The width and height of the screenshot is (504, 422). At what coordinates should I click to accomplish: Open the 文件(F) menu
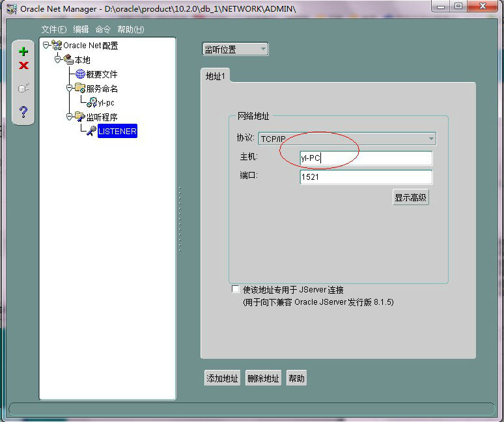click(54, 29)
